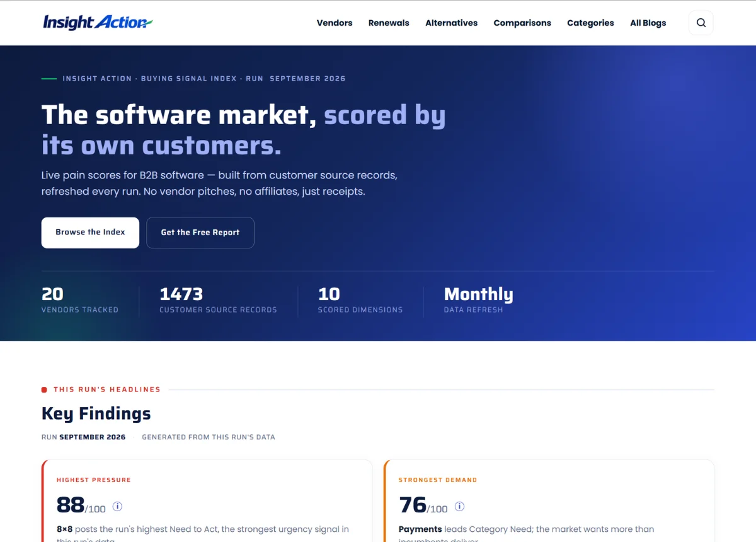Click the hero headline about software market
The height and width of the screenshot is (542, 756).
(244, 130)
